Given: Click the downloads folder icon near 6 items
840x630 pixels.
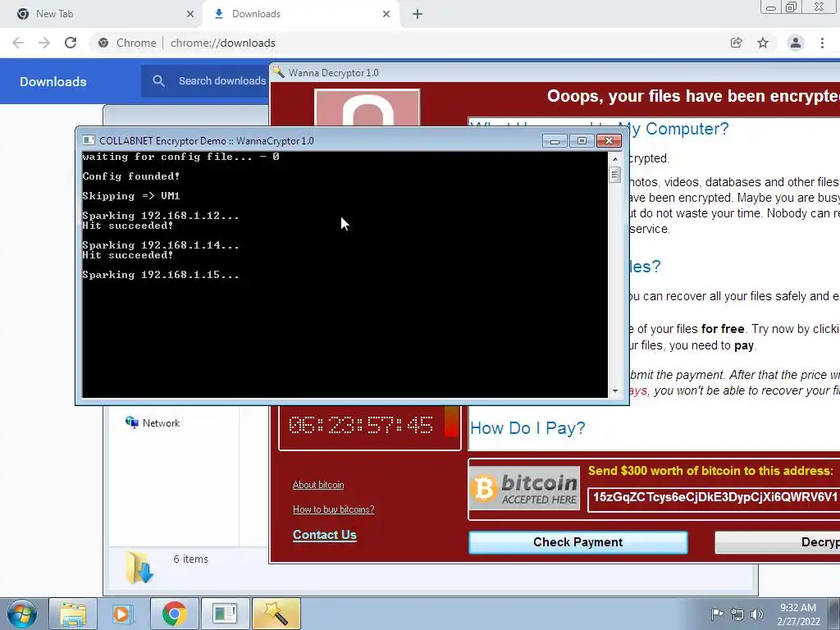Looking at the screenshot, I should (139, 567).
